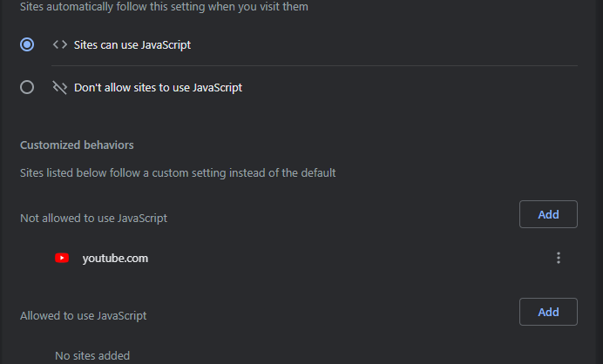
Task: Select the 'Sites can use JavaScript' radio button
Action: click(x=27, y=44)
